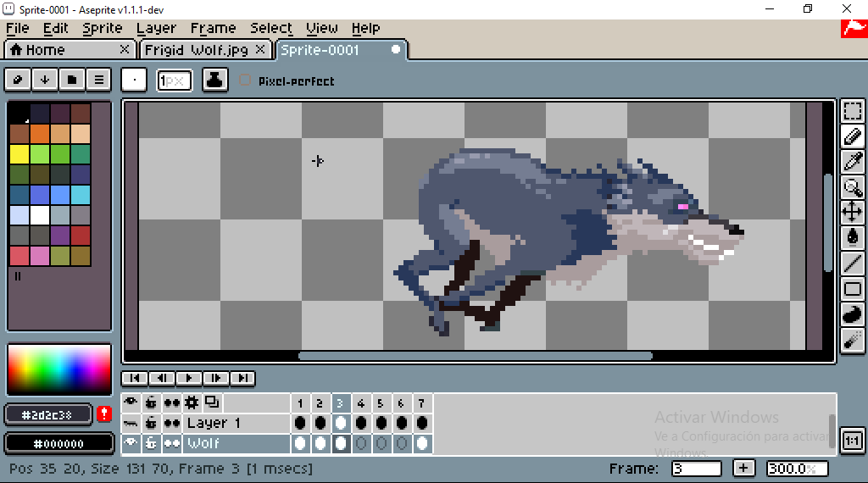Click the 1:1 fit screen button
Viewport: 868px width, 483px height.
853,441
